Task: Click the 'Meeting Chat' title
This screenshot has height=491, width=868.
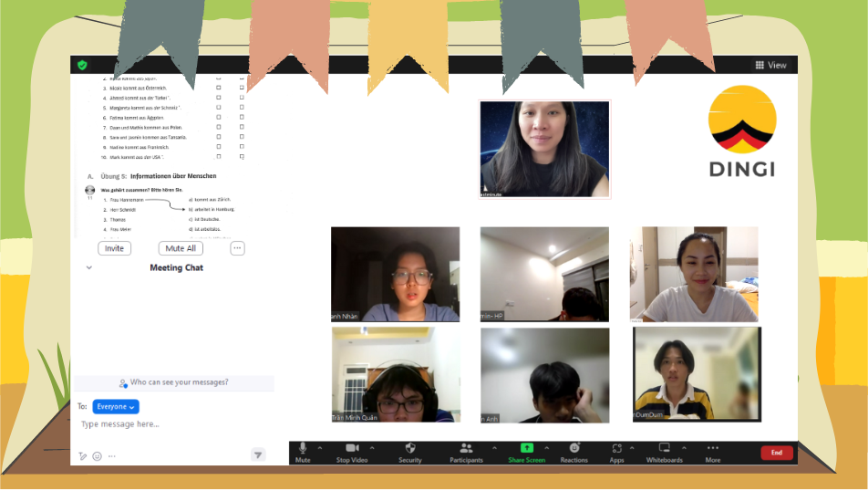Action: pos(177,267)
